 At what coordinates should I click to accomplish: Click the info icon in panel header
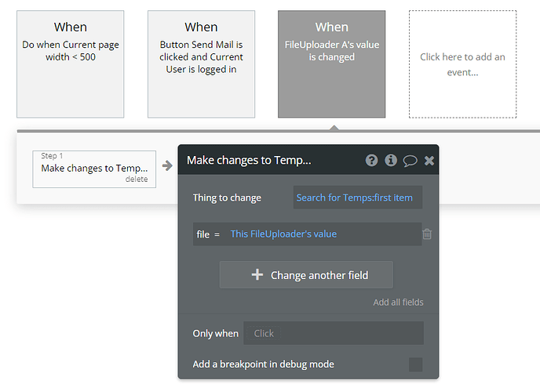click(x=391, y=160)
